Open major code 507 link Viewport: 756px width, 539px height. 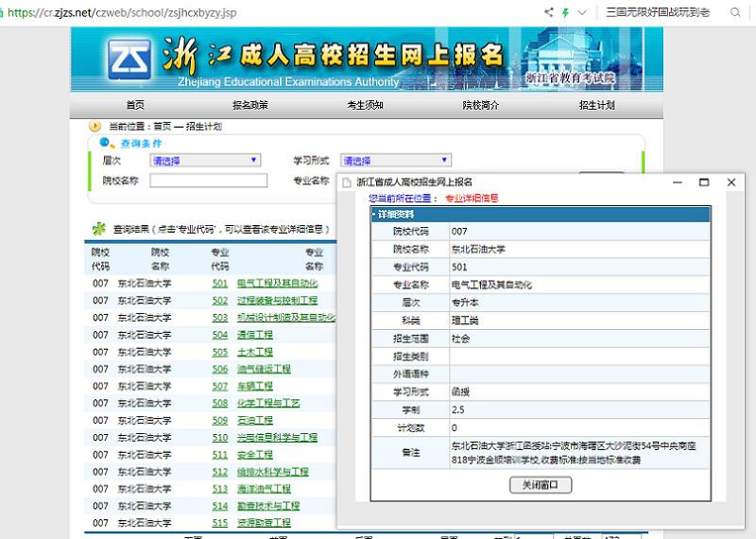(x=220, y=386)
